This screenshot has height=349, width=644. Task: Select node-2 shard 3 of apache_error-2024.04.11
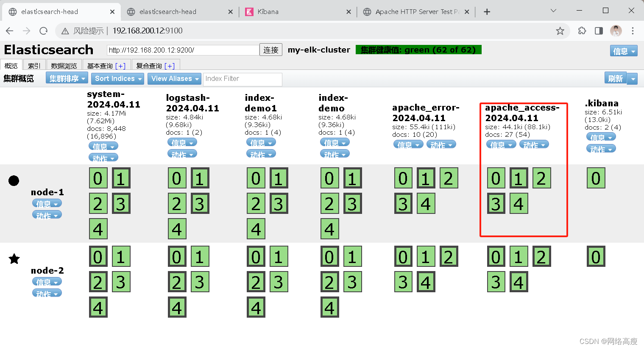403,282
